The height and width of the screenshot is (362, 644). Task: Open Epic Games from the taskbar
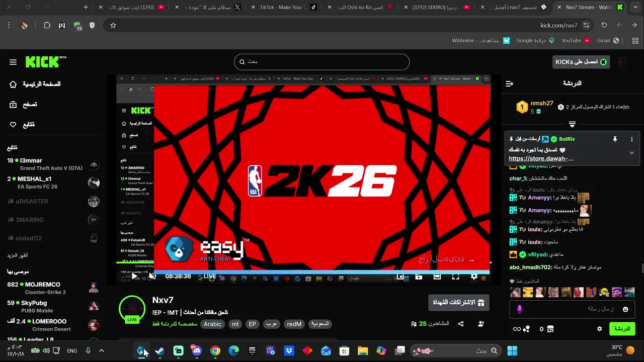point(252,350)
